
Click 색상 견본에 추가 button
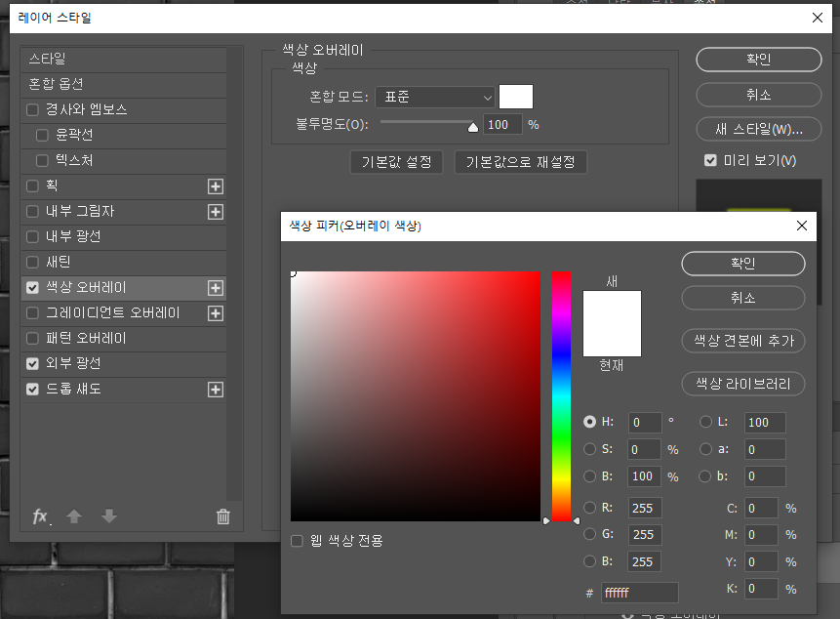[x=742, y=341]
